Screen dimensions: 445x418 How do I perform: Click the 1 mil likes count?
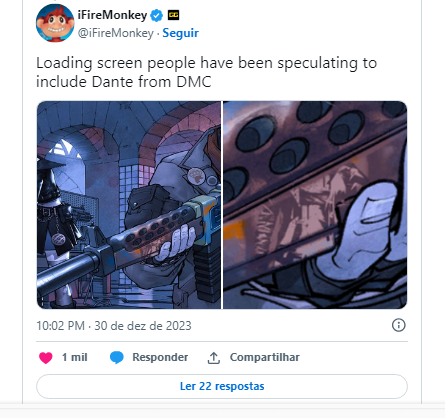pyautogui.click(x=75, y=357)
